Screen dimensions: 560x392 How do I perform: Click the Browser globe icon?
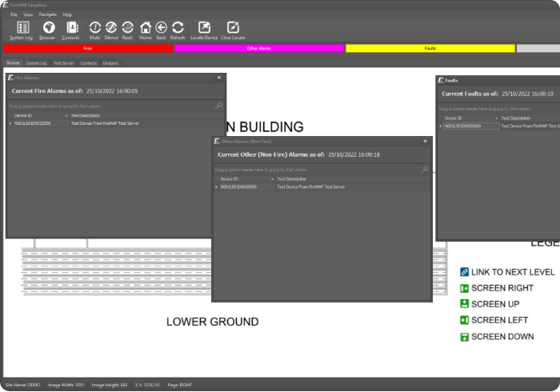[x=48, y=29]
